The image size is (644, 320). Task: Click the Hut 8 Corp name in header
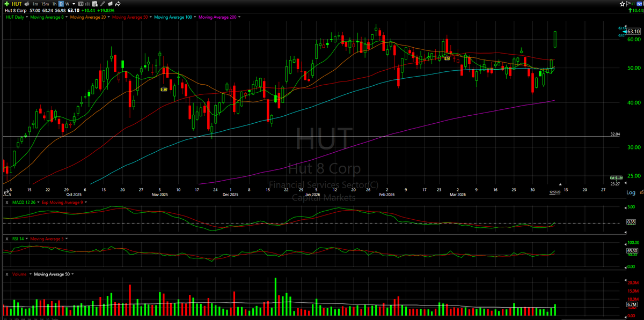16,10
